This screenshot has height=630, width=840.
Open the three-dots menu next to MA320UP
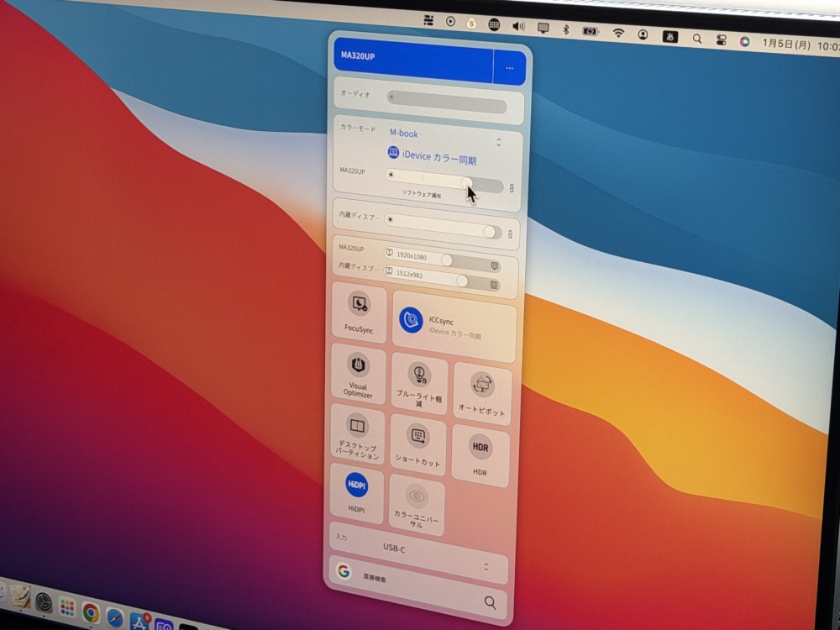point(510,68)
